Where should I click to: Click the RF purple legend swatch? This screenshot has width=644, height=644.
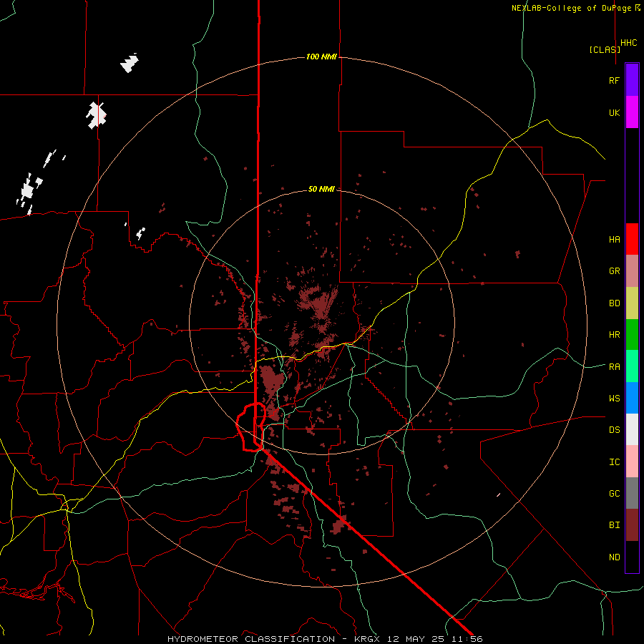pos(632,79)
